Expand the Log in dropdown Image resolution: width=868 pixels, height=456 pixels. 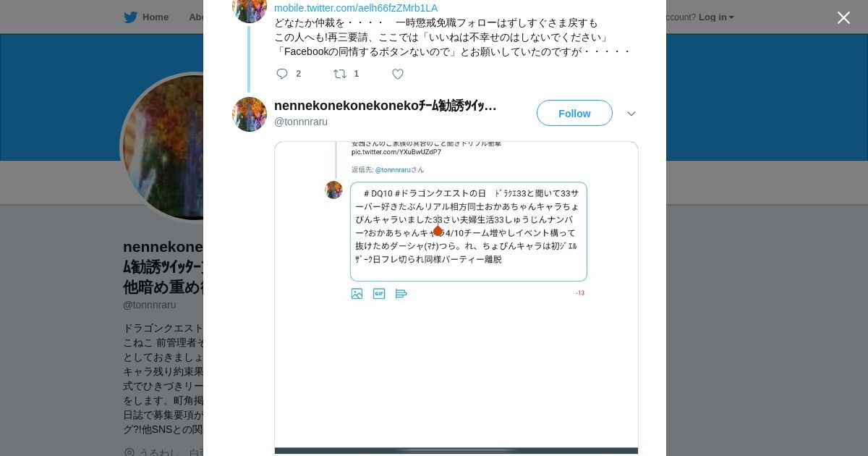tap(716, 17)
